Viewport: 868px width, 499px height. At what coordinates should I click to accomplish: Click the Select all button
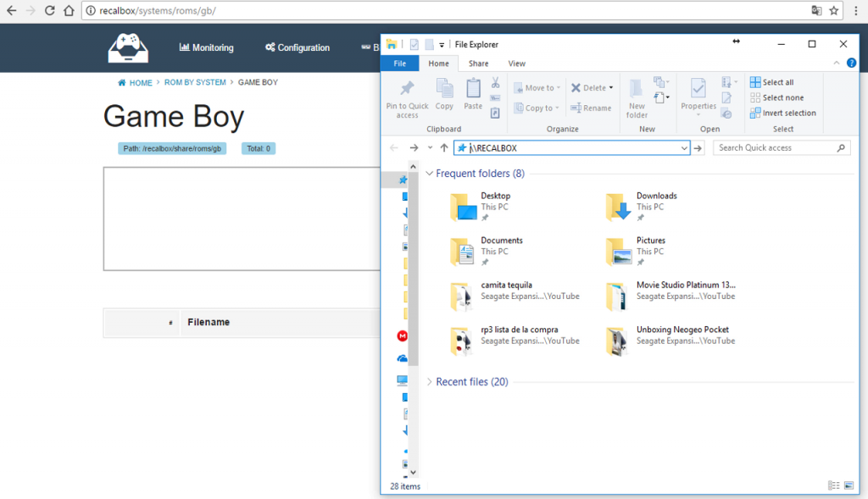[771, 82]
